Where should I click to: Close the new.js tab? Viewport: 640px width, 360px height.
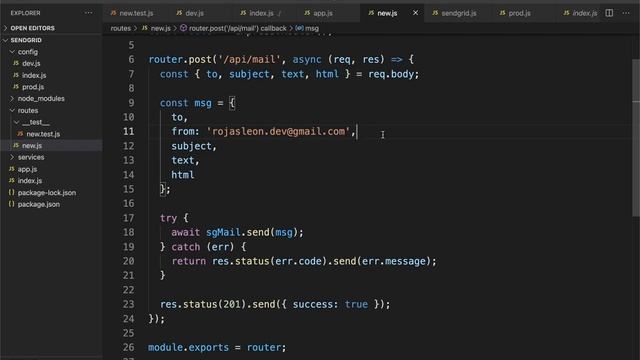point(415,13)
